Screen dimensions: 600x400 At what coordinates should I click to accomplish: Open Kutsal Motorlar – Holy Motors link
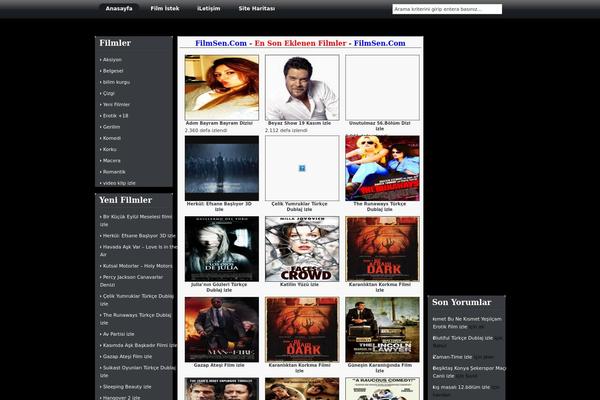pos(137,266)
